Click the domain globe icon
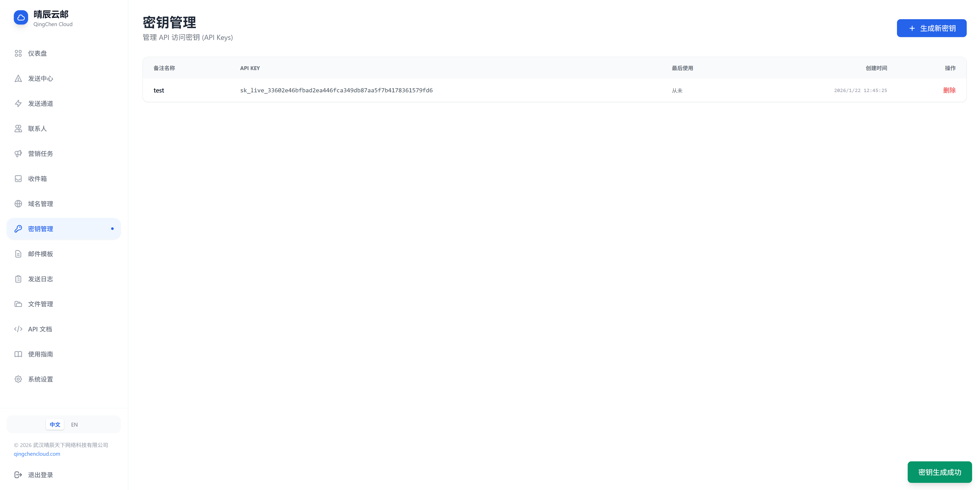Image resolution: width=980 pixels, height=490 pixels. point(18,204)
